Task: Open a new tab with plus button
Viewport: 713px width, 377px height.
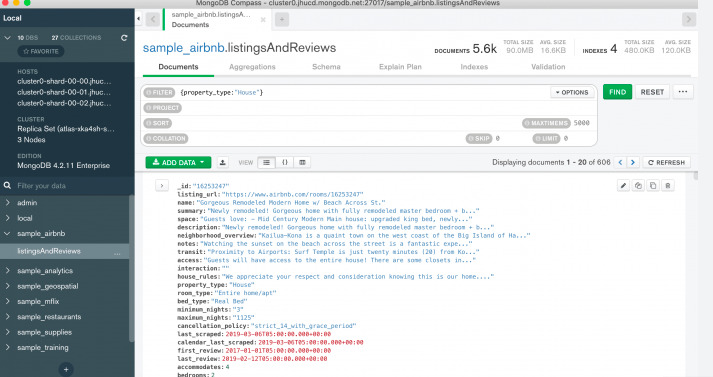Action: point(282,20)
